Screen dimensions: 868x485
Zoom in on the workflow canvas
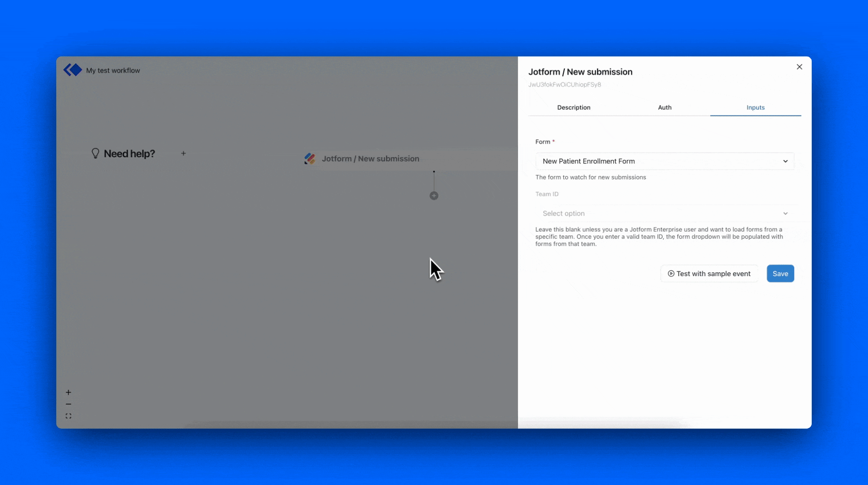tap(68, 392)
